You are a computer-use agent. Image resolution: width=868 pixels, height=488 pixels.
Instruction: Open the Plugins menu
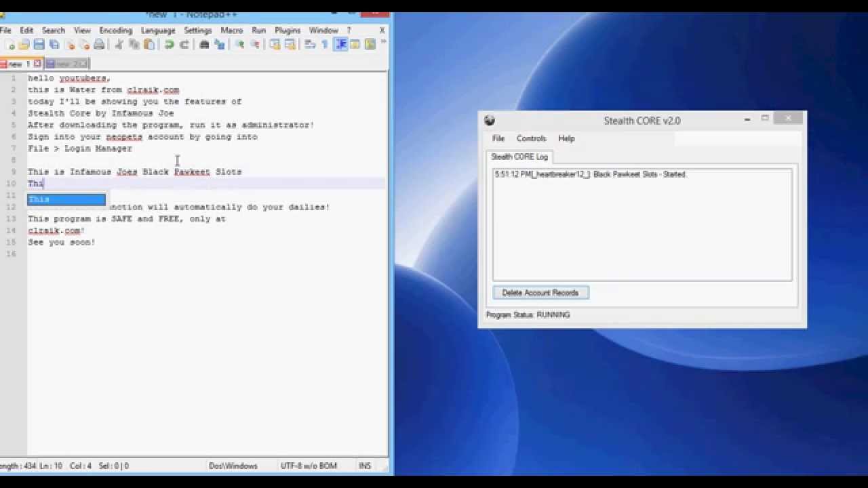tap(288, 30)
